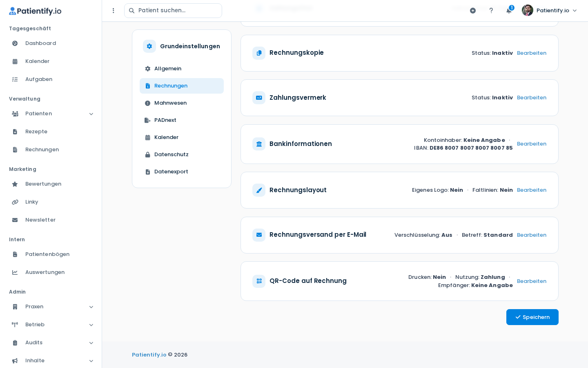Image resolution: width=588 pixels, height=368 pixels.
Task: Edit Bankinformationen via Bearbeiten link
Action: point(532,144)
